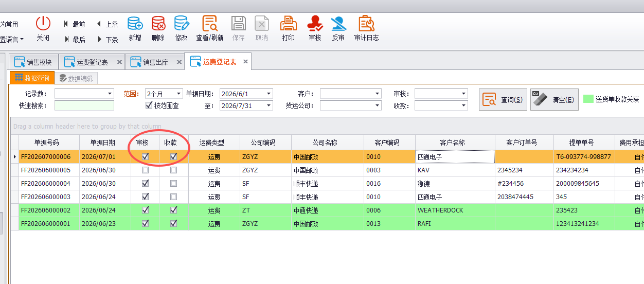
Task: Sort by 单据号码 column header
Action: 49,143
